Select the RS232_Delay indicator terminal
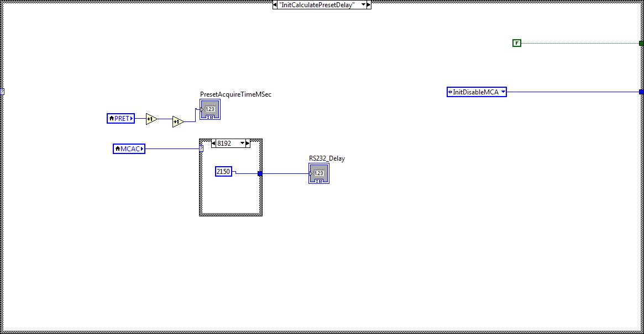Screen dimensions: 644x334 click(319, 173)
